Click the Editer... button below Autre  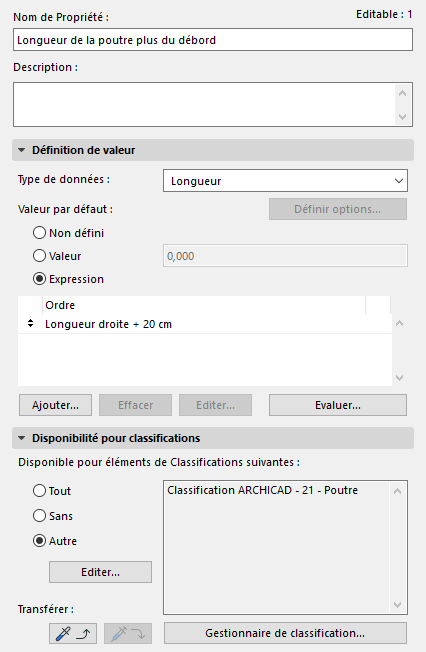[x=100, y=572]
